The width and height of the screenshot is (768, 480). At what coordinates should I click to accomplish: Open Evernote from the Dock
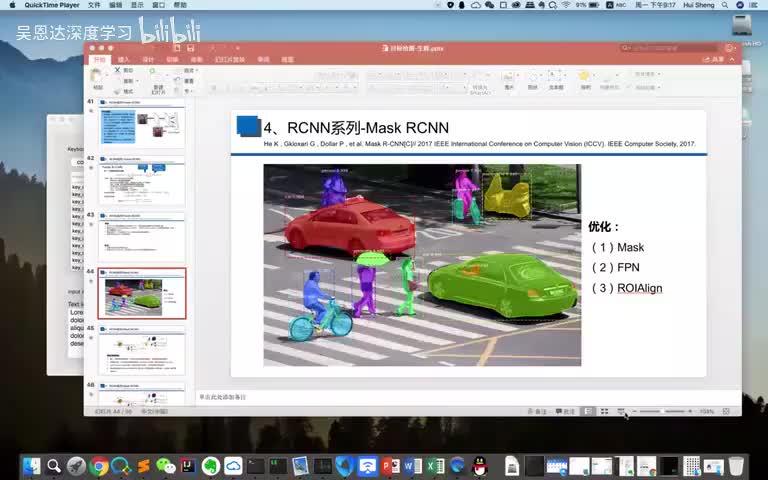[x=211, y=466]
